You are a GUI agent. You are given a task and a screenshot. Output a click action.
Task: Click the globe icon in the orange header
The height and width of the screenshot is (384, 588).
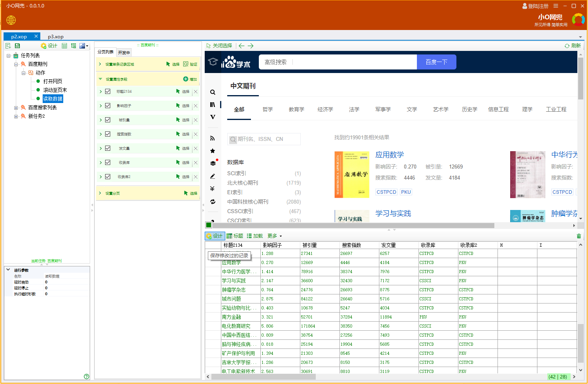[11, 20]
